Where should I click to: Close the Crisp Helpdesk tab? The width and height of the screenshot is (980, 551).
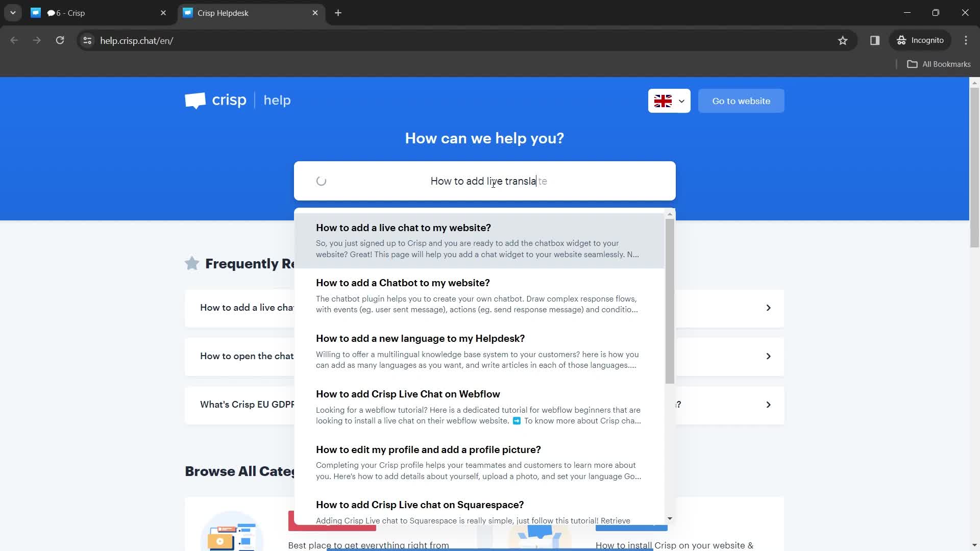pyautogui.click(x=315, y=13)
